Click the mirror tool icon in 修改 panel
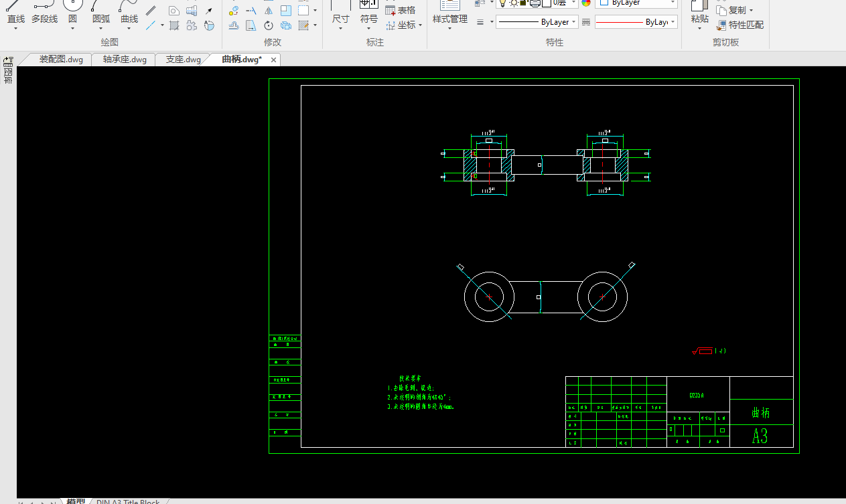 click(268, 11)
